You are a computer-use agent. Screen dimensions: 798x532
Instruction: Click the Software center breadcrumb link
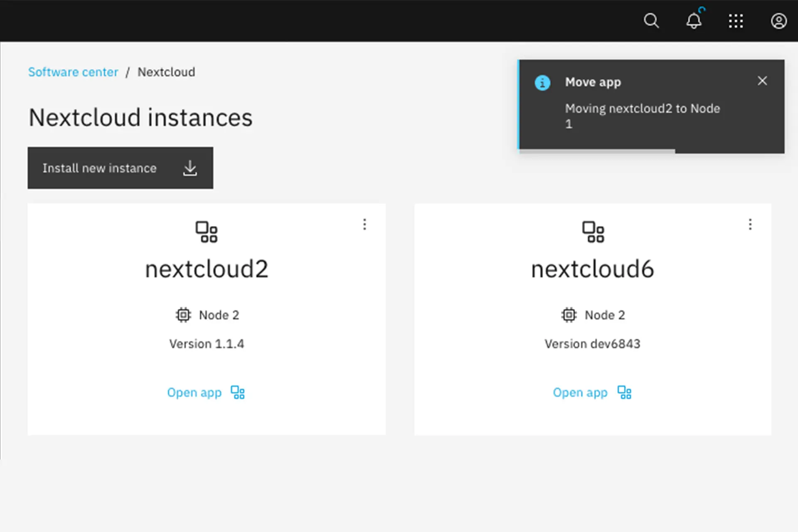click(x=73, y=72)
